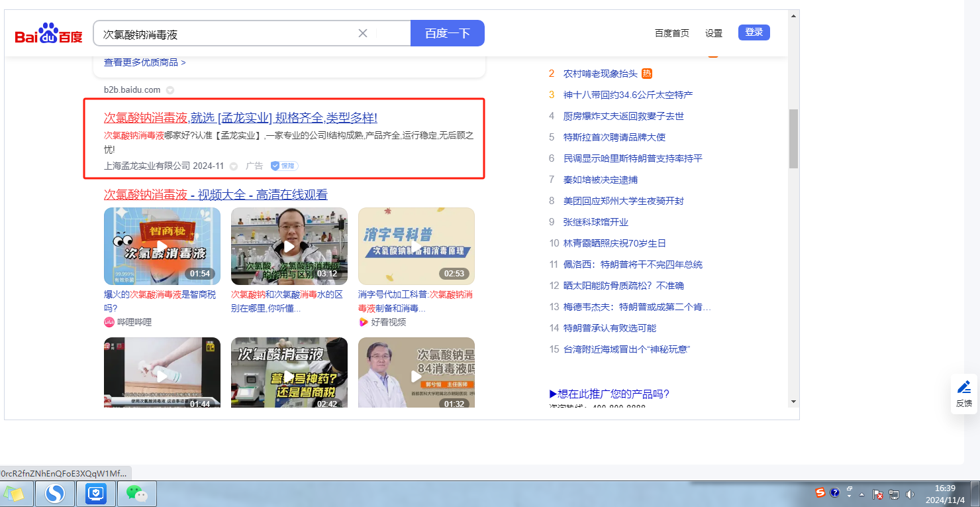Open the 查看更多优质商品 link

tap(144, 62)
